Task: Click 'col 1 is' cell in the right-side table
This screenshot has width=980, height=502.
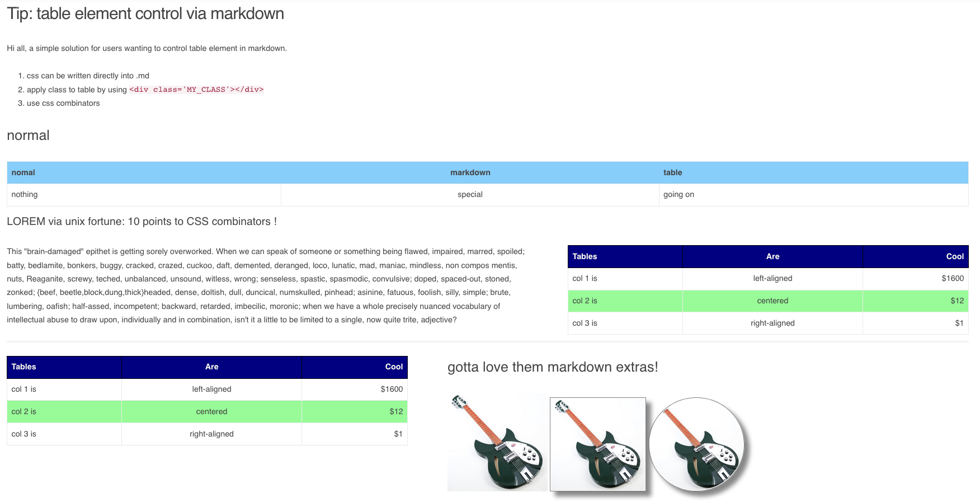Action: [x=625, y=279]
